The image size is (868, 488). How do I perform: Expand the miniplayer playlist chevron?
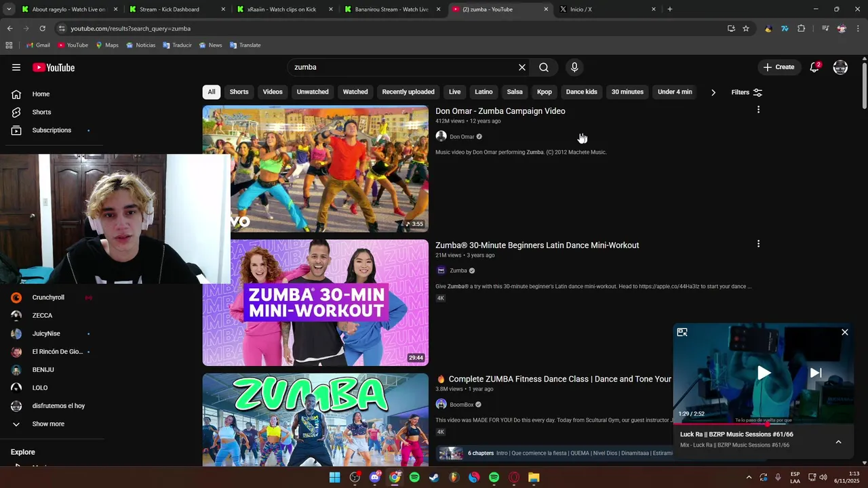[838, 442]
